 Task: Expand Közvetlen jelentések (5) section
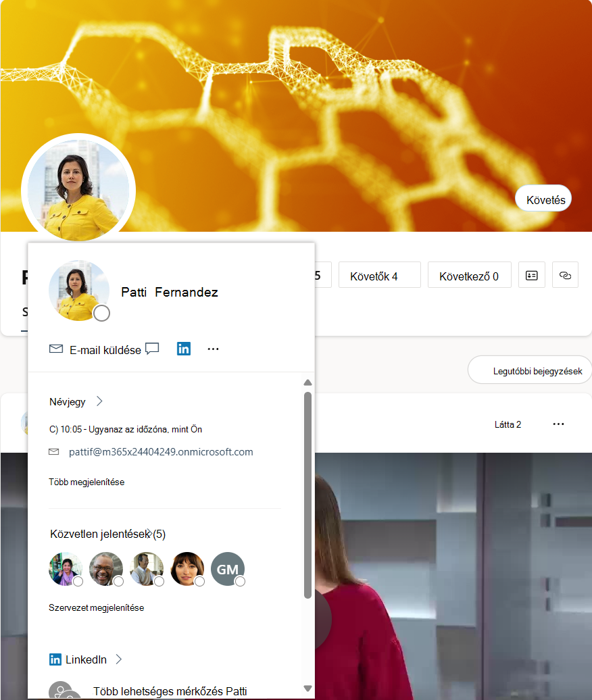[107, 534]
